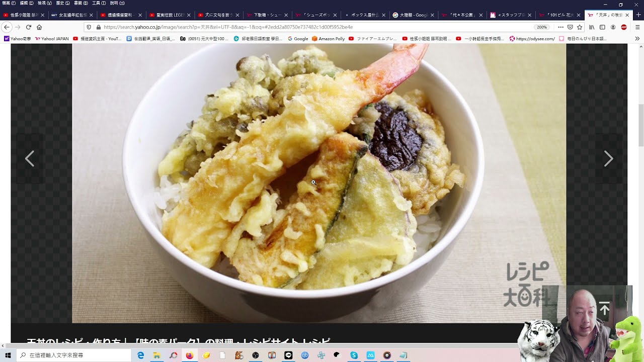This screenshot has height=362, width=644.
Task: Open the Amazon Polly bookmark
Action: pos(329,39)
